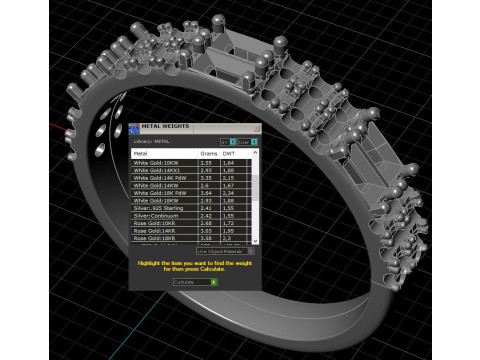The height and width of the screenshot is (360, 480).
Task: Click the metals list scrollbar thumb
Action: (255, 188)
